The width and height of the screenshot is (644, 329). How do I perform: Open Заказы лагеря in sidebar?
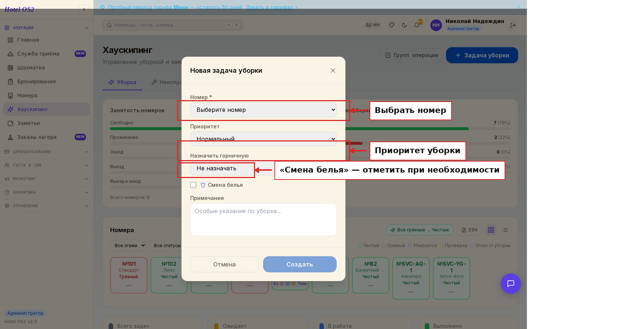tap(46, 137)
